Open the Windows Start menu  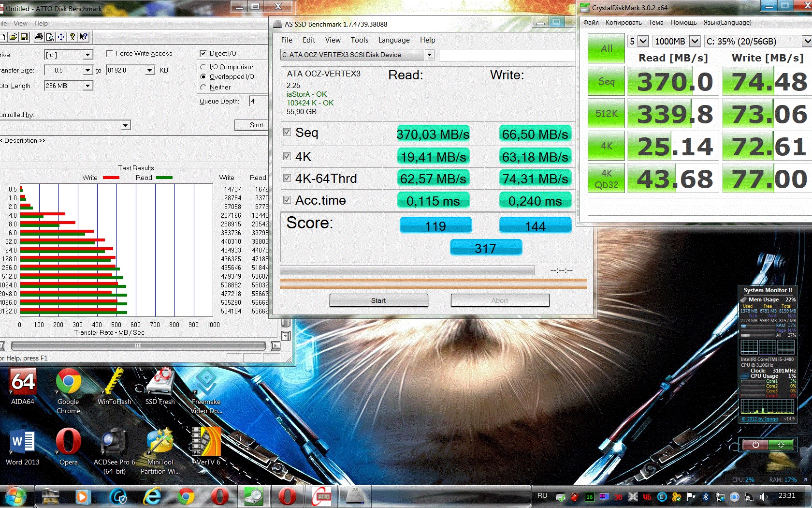coord(15,497)
